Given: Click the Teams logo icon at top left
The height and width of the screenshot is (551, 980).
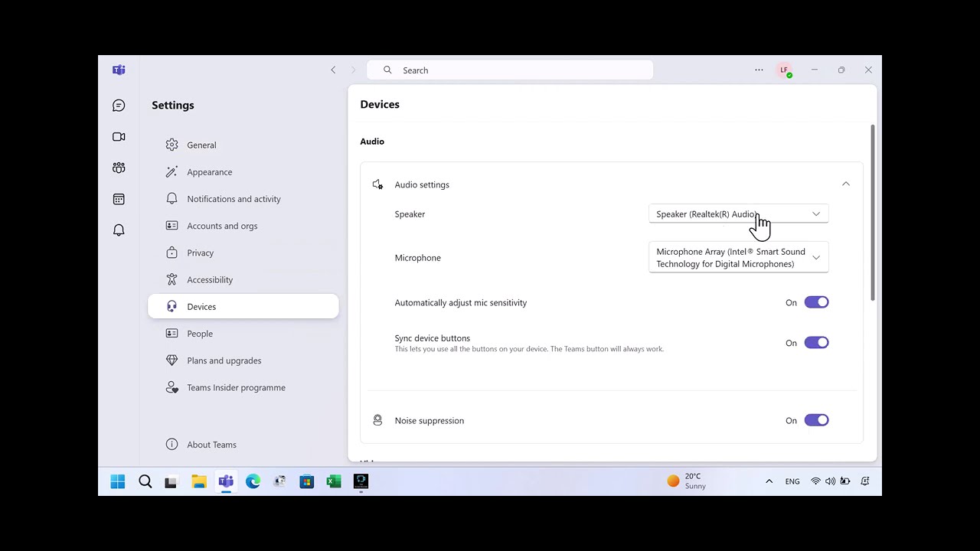Looking at the screenshot, I should point(119,70).
